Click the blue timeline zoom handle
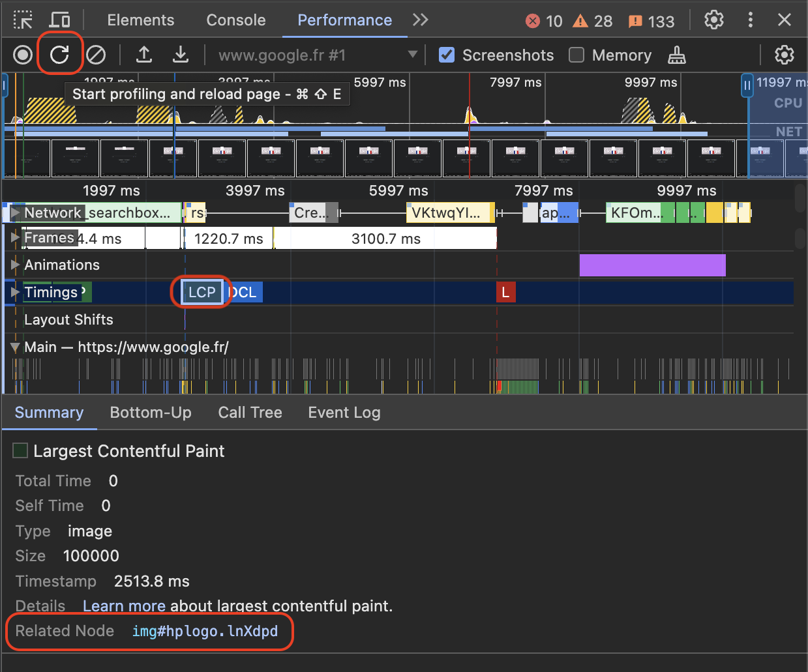808x672 pixels. [x=747, y=85]
